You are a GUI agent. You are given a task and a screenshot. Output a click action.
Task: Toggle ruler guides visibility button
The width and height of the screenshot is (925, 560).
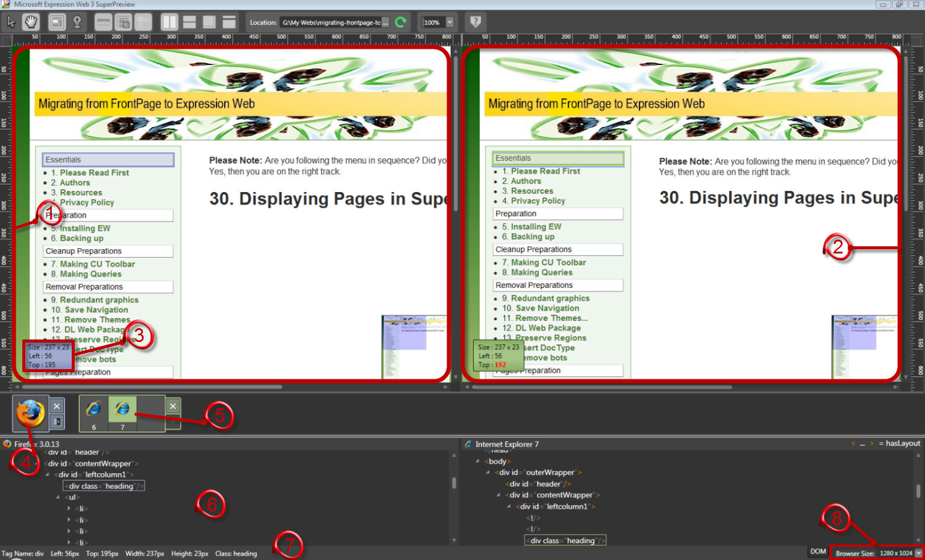coord(124,23)
